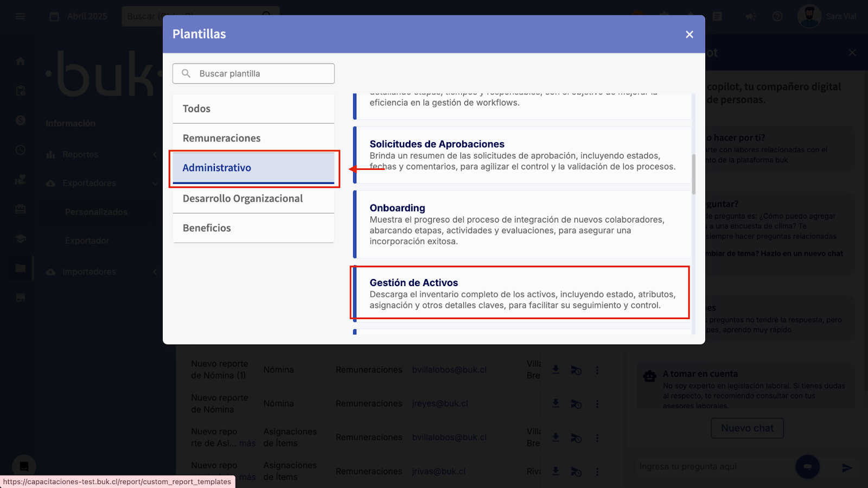Click the help question mark icon
This screenshot has height=488, width=868.
coord(777,16)
